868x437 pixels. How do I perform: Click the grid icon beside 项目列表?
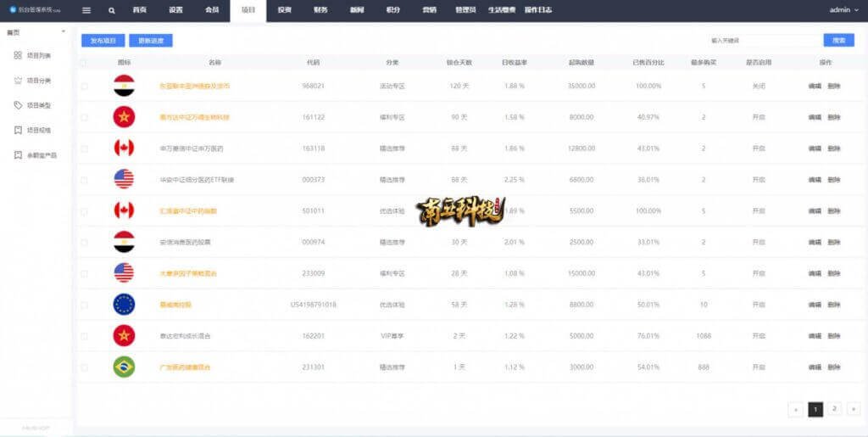[18, 55]
